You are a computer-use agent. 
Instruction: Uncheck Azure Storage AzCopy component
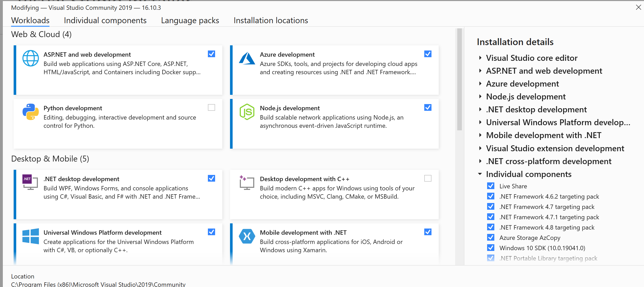[491, 238]
